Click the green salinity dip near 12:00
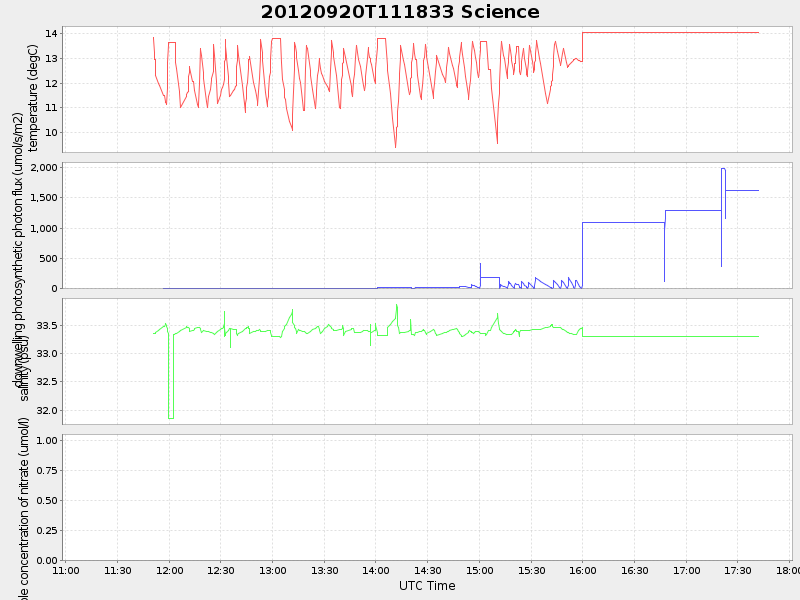This screenshot has height=600, width=800. tap(171, 418)
